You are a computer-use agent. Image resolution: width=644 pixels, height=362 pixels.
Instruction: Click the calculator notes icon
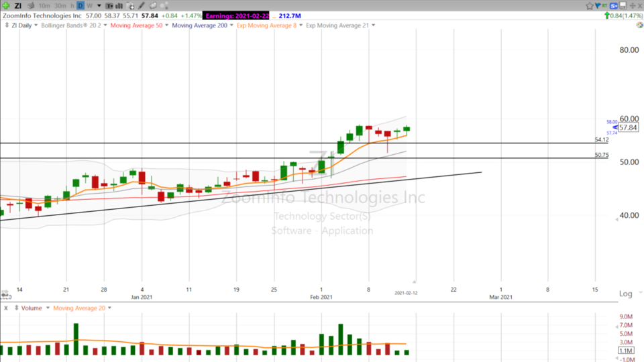[130, 6]
